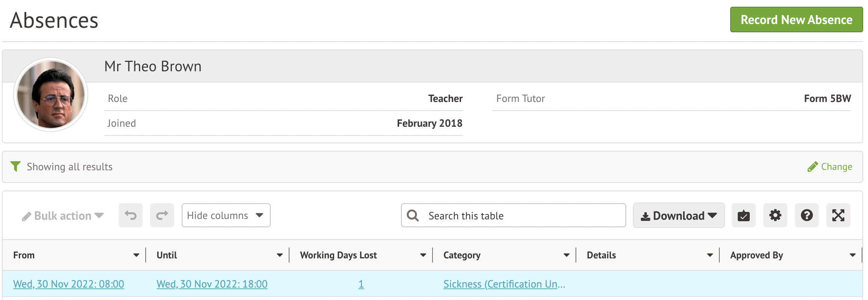Click Theo Brown's profile photo
This screenshot has width=868, height=300.
[x=51, y=94]
